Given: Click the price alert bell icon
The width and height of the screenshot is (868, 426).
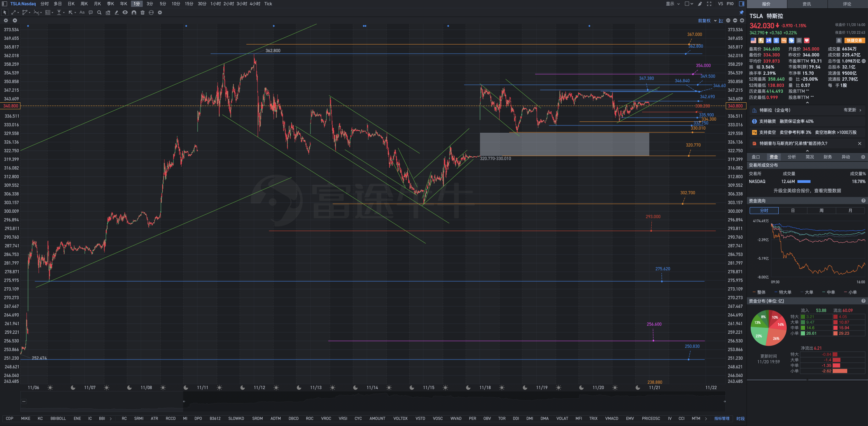Looking at the screenshot, I should (x=839, y=40).
